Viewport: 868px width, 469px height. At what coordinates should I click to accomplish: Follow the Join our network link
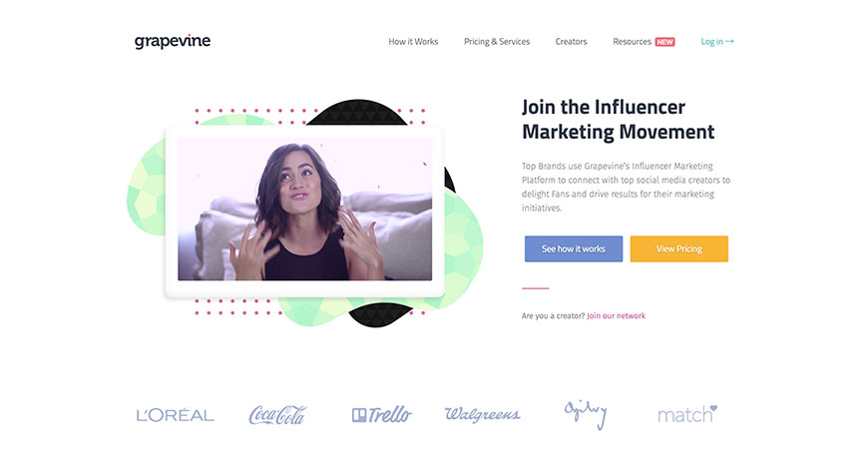[617, 315]
